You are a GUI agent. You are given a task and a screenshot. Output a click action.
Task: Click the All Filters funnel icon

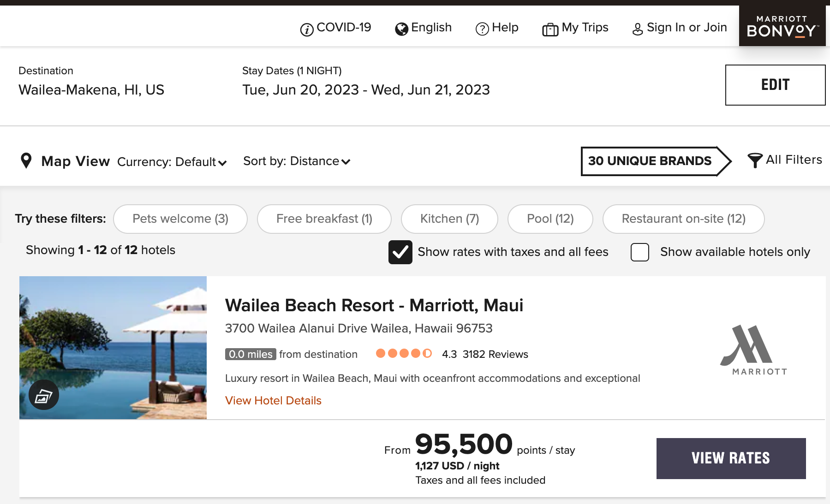[x=755, y=160]
